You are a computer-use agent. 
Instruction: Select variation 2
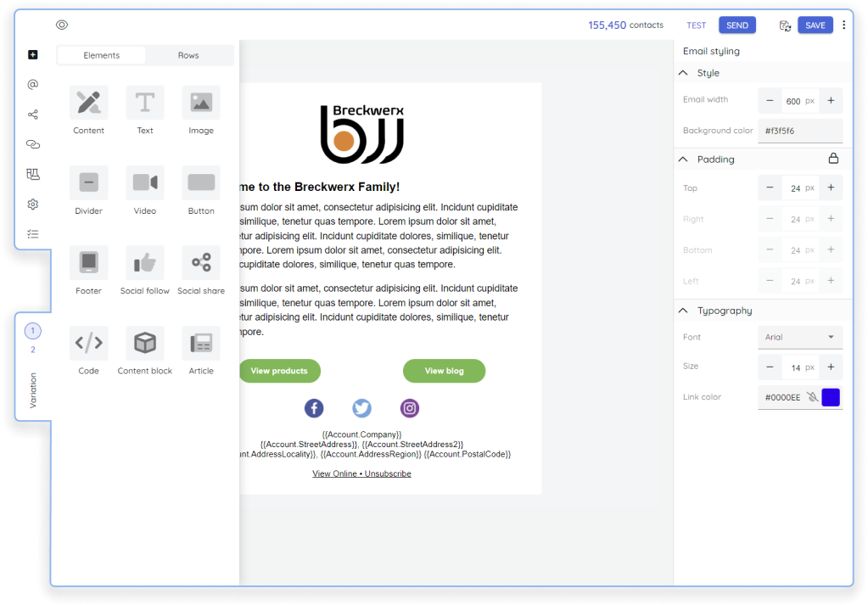coord(32,350)
